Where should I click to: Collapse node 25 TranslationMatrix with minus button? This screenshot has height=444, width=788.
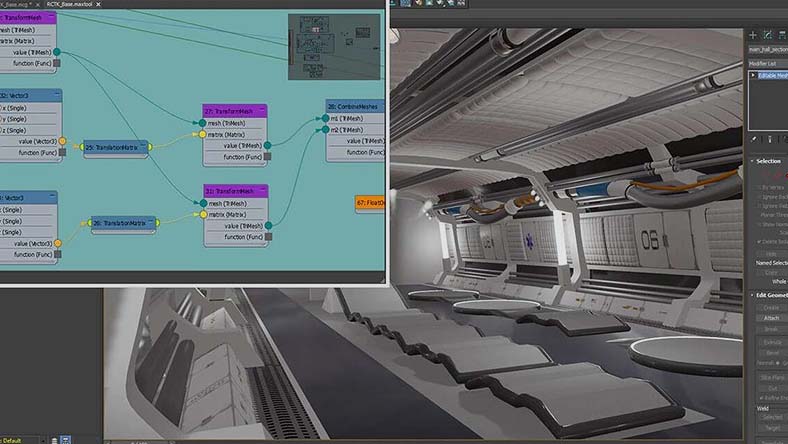point(144,147)
